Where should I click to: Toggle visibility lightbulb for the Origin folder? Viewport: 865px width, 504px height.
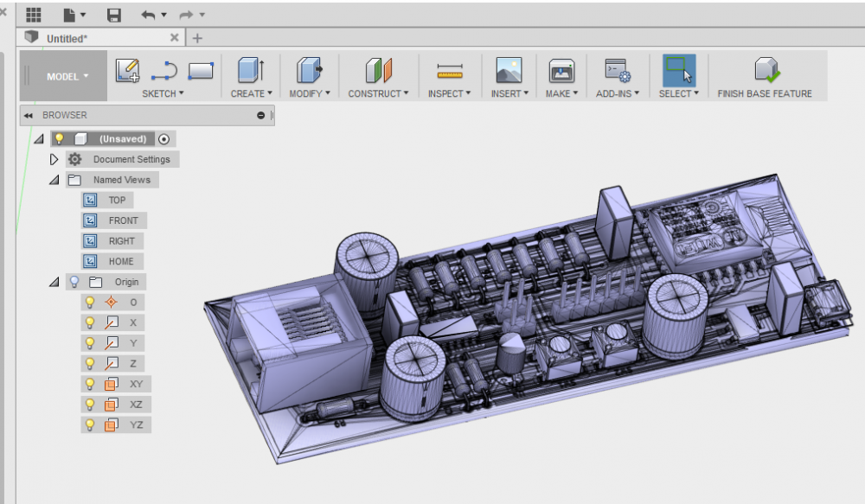tap(74, 282)
